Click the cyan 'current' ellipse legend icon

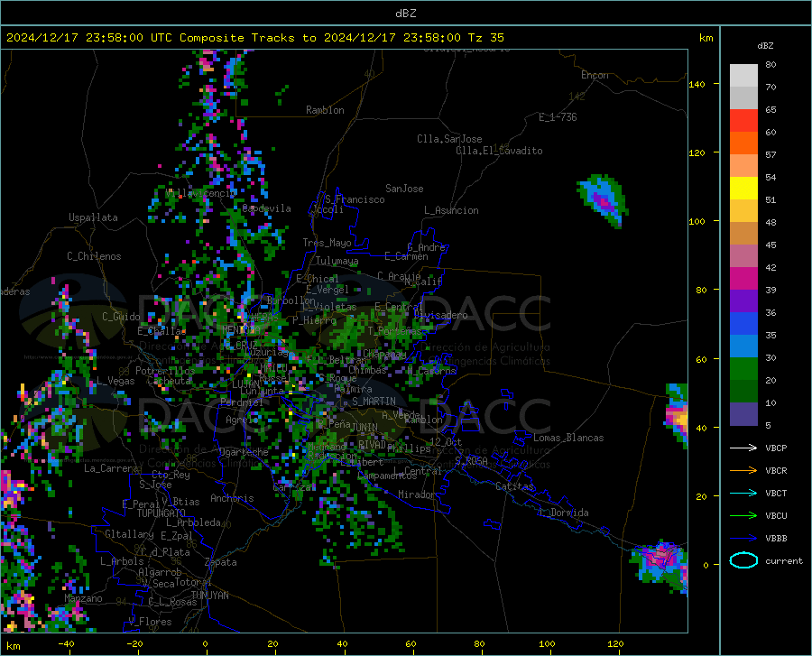click(743, 560)
